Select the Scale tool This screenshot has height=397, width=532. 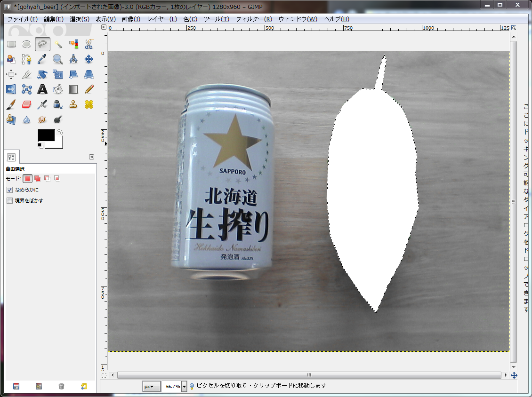click(x=58, y=74)
